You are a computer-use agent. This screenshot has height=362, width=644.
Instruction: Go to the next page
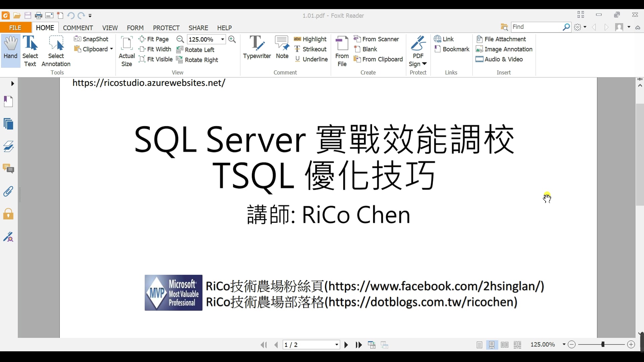(346, 345)
